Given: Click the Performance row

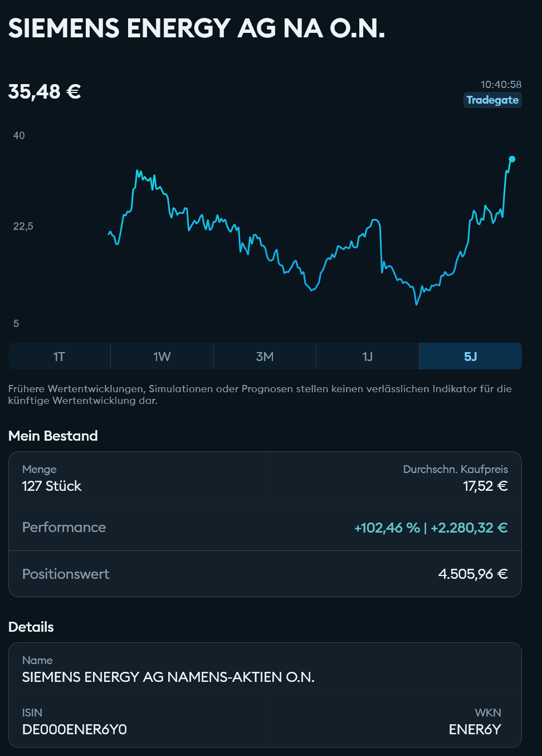Looking at the screenshot, I should (265, 528).
